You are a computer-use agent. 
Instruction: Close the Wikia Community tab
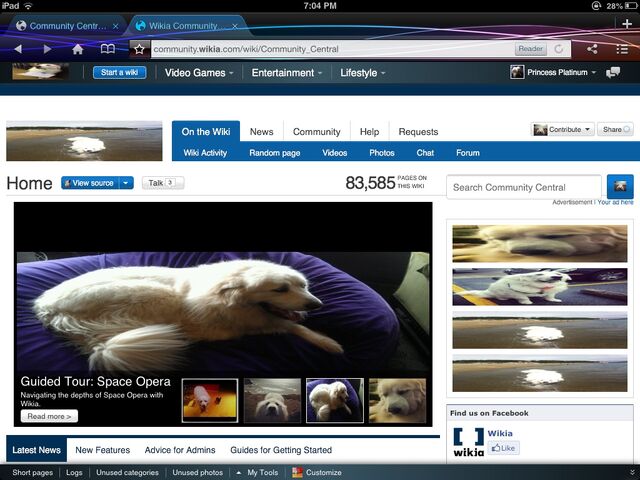click(235, 26)
